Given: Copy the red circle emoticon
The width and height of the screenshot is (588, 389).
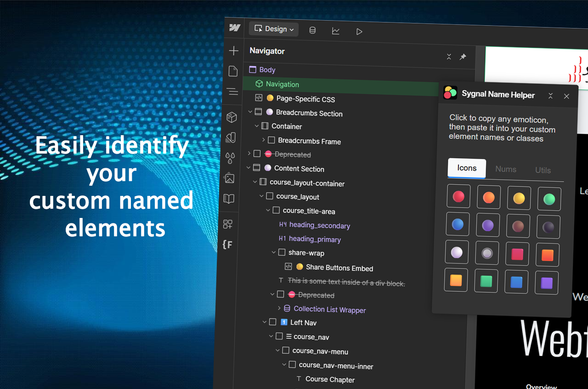Looking at the screenshot, I should (458, 197).
